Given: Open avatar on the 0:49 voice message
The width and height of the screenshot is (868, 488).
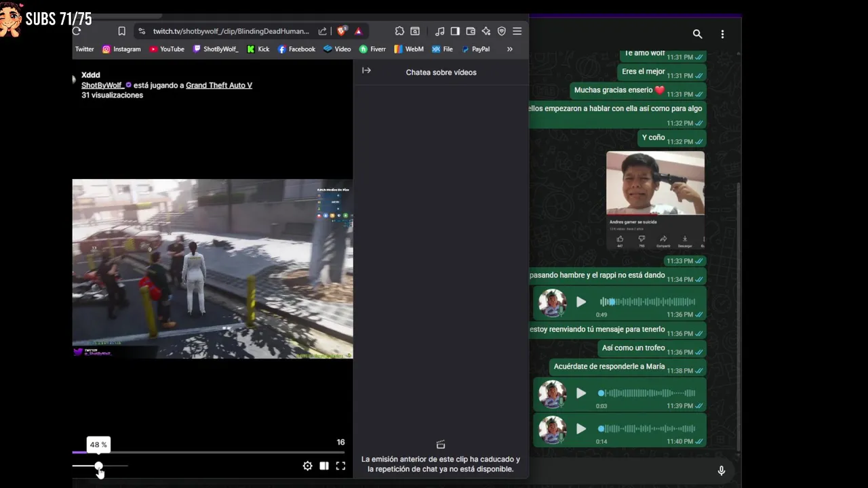Looking at the screenshot, I should (552, 303).
